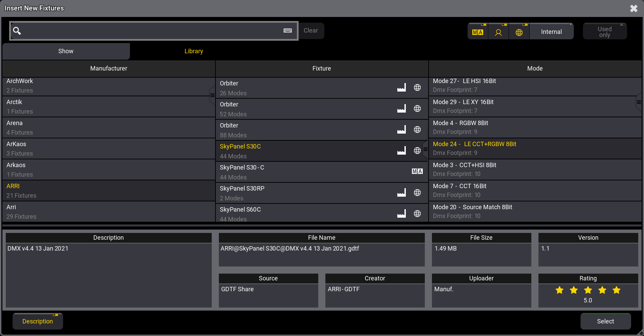Toggle the MA library source filter
The height and width of the screenshot is (336, 644).
point(477,32)
